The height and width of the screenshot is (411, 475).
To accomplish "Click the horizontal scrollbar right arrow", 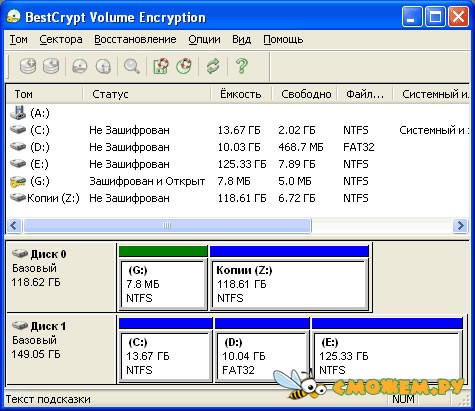I will point(461,226).
